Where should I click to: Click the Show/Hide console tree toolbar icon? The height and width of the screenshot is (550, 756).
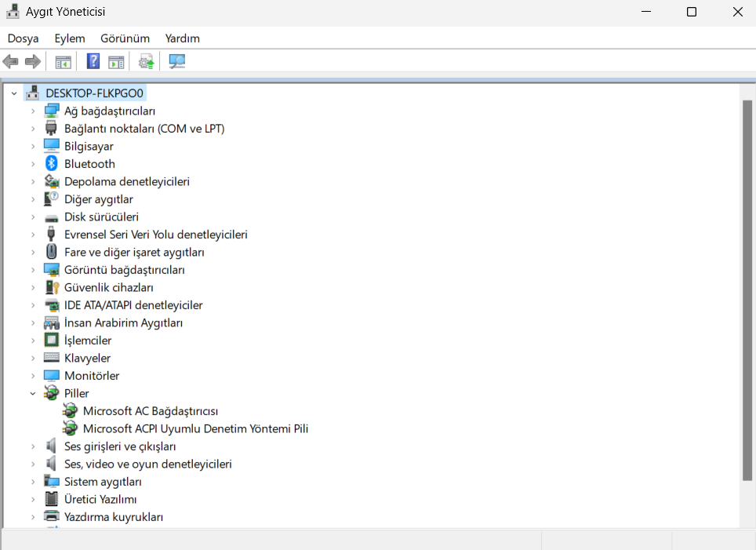pyautogui.click(x=64, y=62)
